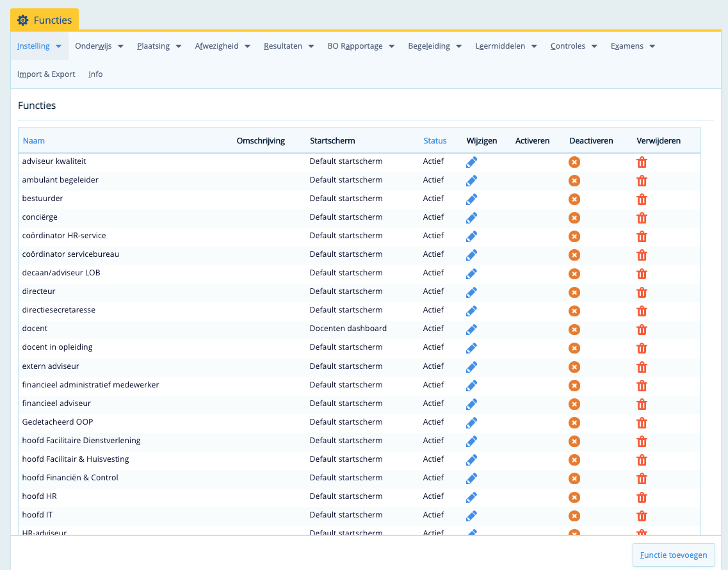Click the Omschrijving column header
The height and width of the screenshot is (570, 728).
click(261, 141)
